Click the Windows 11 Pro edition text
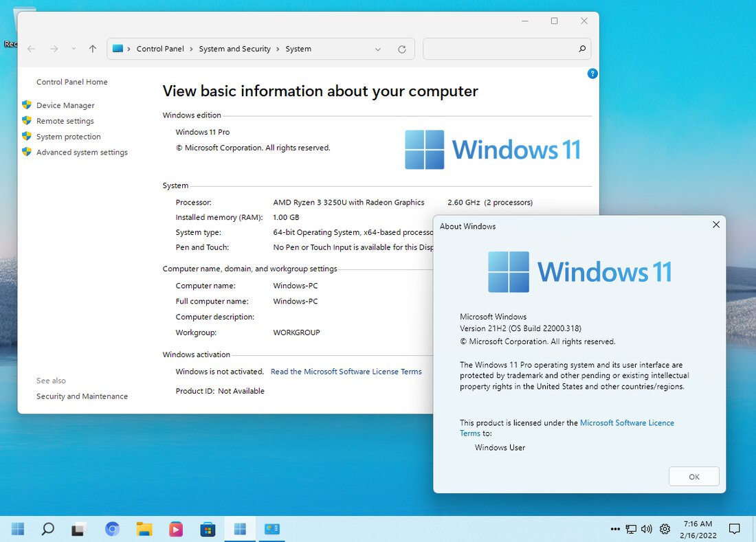 203,132
